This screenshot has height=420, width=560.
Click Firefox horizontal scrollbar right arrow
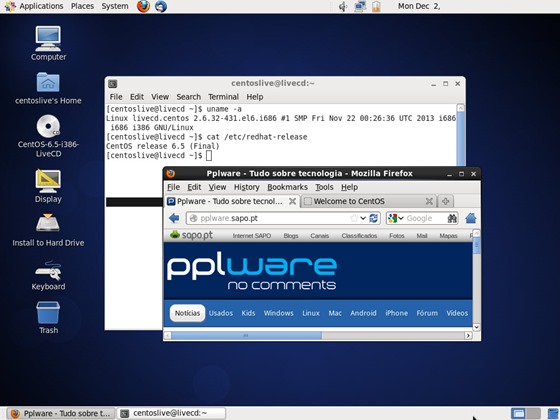[468, 335]
